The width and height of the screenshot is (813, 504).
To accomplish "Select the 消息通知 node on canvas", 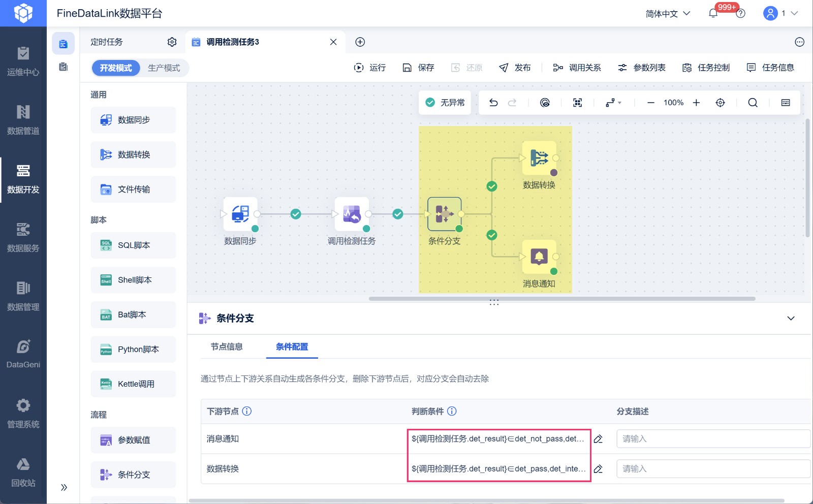I will pyautogui.click(x=539, y=257).
